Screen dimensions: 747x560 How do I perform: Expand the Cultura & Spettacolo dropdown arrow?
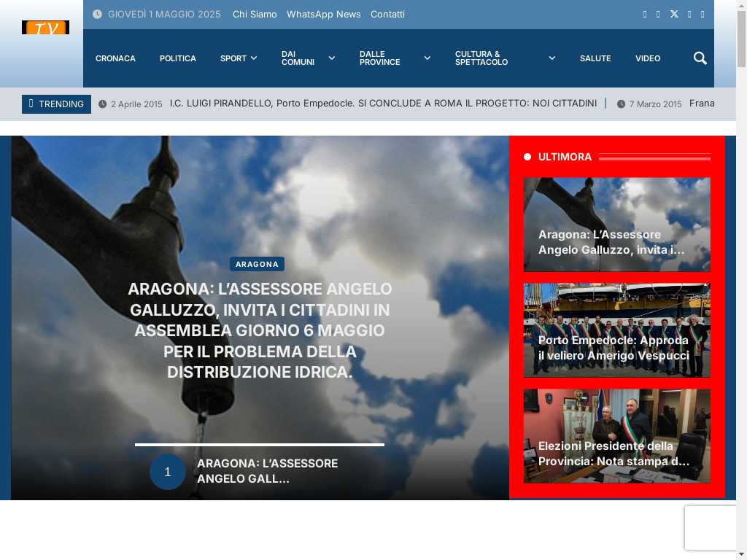click(x=551, y=58)
